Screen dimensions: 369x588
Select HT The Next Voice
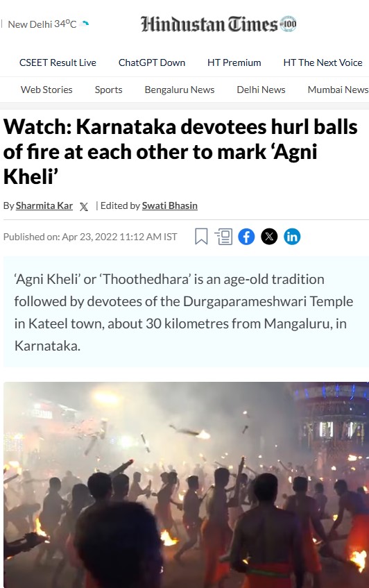click(x=323, y=62)
